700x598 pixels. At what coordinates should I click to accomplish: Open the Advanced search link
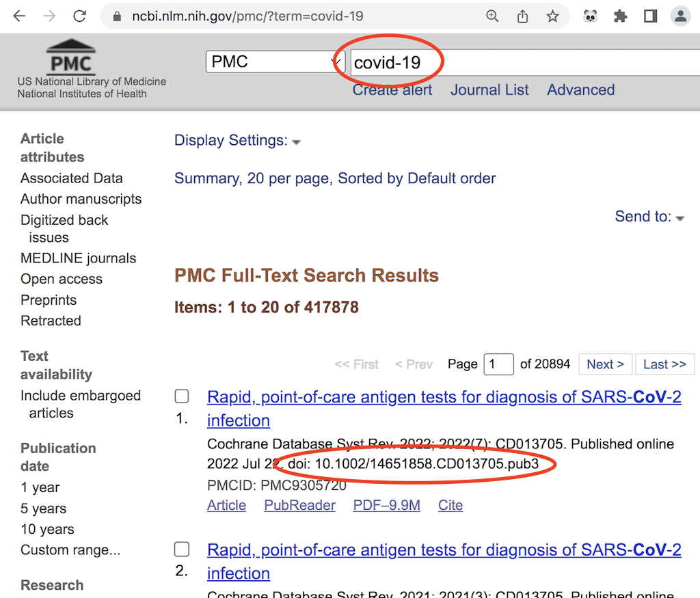coord(580,90)
